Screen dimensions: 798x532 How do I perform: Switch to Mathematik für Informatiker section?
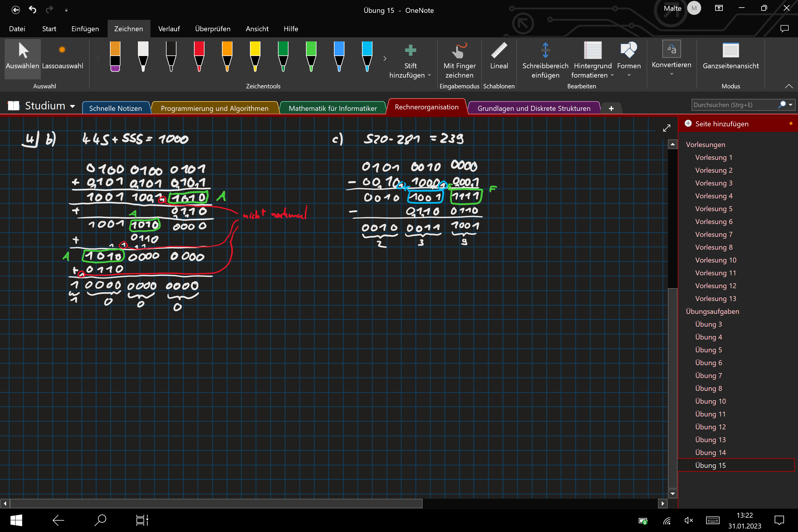coord(332,108)
